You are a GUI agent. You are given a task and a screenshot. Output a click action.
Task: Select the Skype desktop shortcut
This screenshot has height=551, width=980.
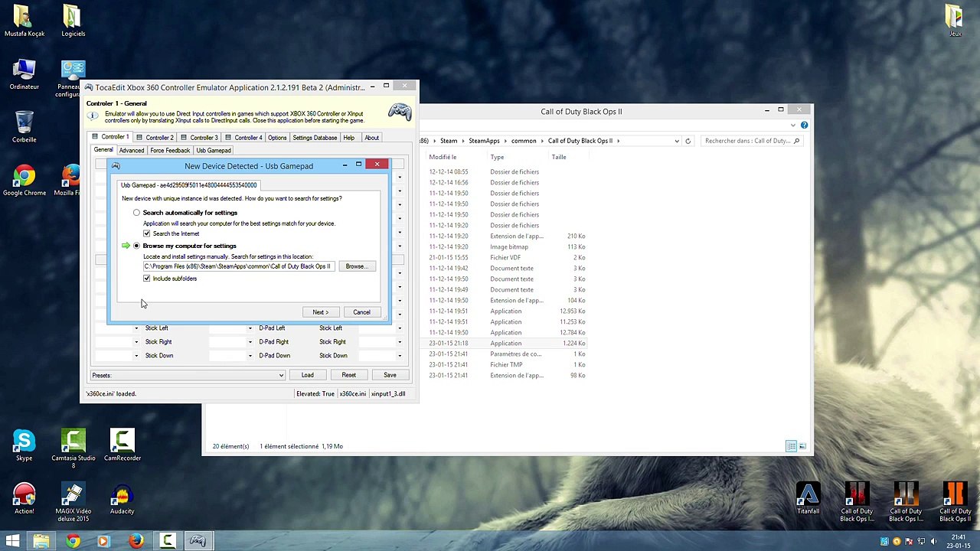24,446
